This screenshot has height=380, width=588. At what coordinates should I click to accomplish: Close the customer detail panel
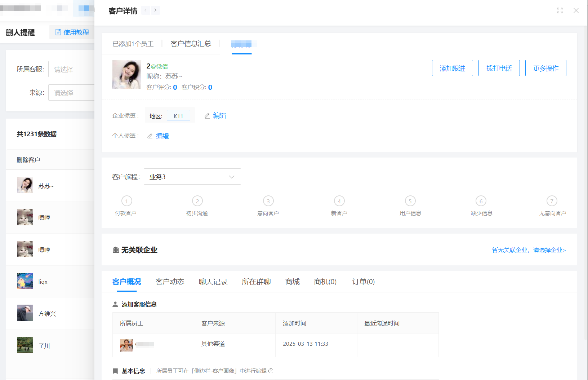pos(576,10)
